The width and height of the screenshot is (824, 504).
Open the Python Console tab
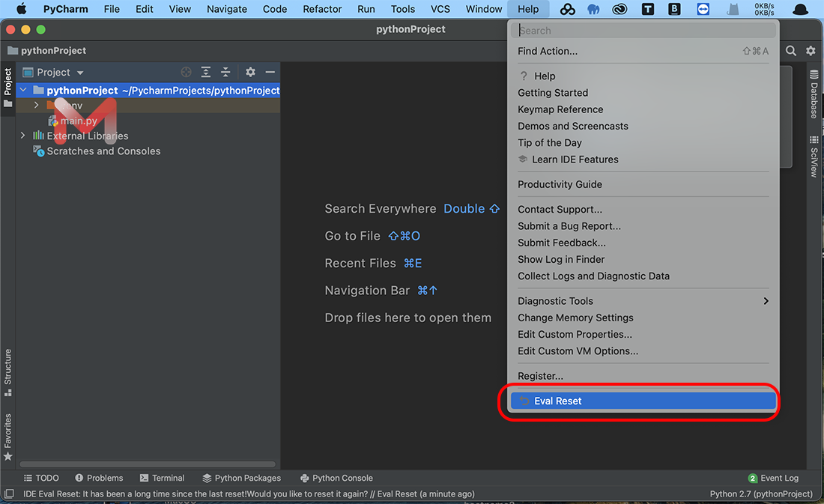pos(336,478)
